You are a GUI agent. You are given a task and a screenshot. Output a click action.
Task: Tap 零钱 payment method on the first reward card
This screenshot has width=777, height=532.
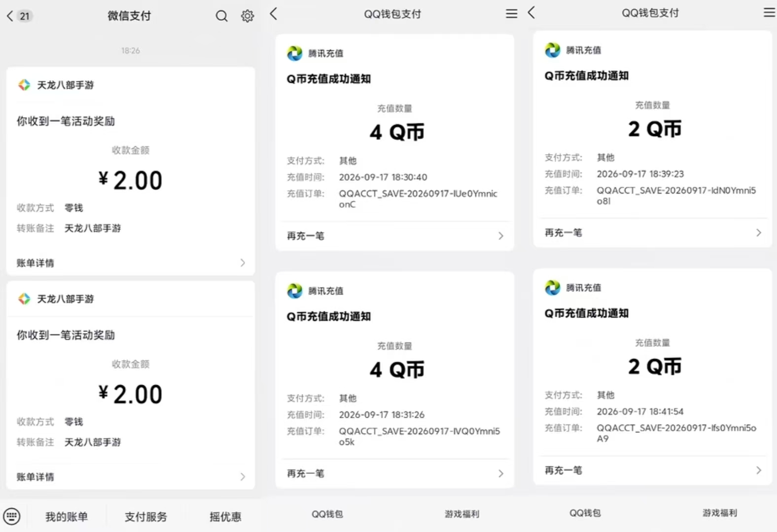[x=74, y=208]
